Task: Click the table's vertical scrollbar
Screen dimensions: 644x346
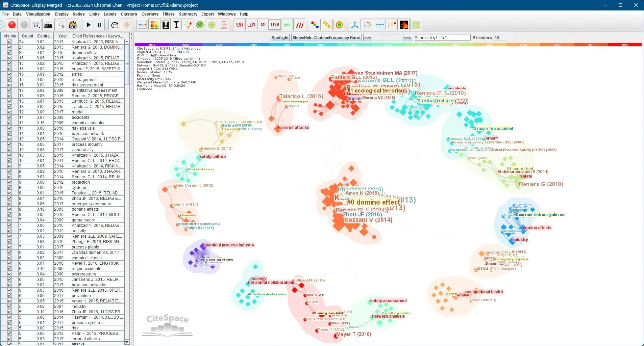Action: (127, 64)
